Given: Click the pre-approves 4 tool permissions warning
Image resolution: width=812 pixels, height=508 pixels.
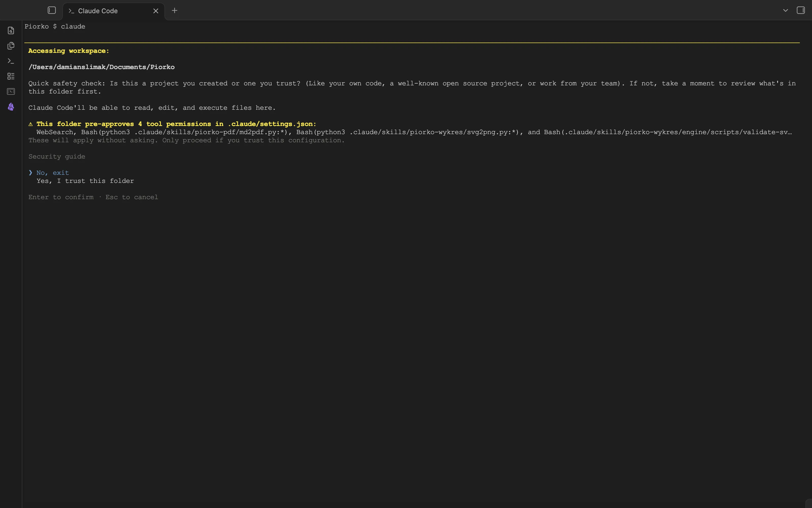Looking at the screenshot, I should click(x=172, y=124).
